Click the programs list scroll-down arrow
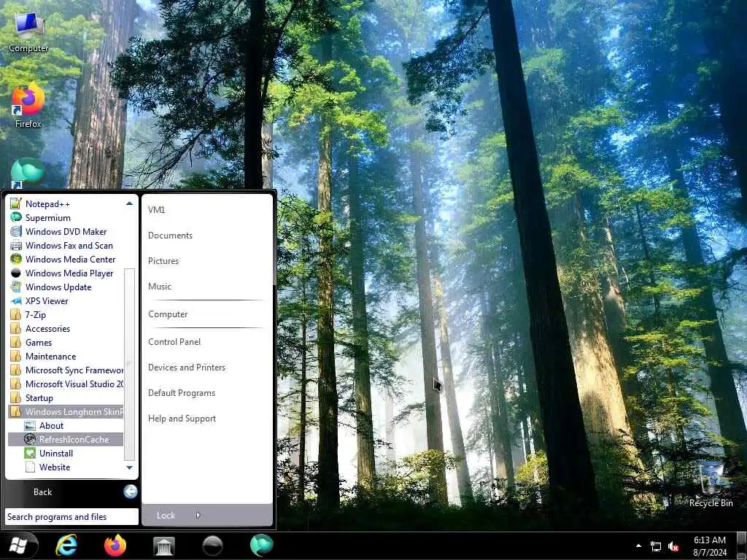747x560 pixels. 129,467
